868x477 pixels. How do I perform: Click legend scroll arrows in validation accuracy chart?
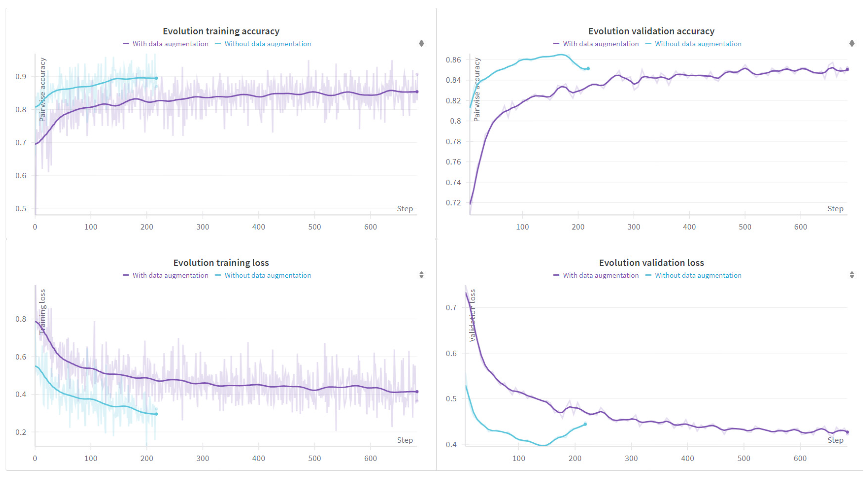pos(852,43)
